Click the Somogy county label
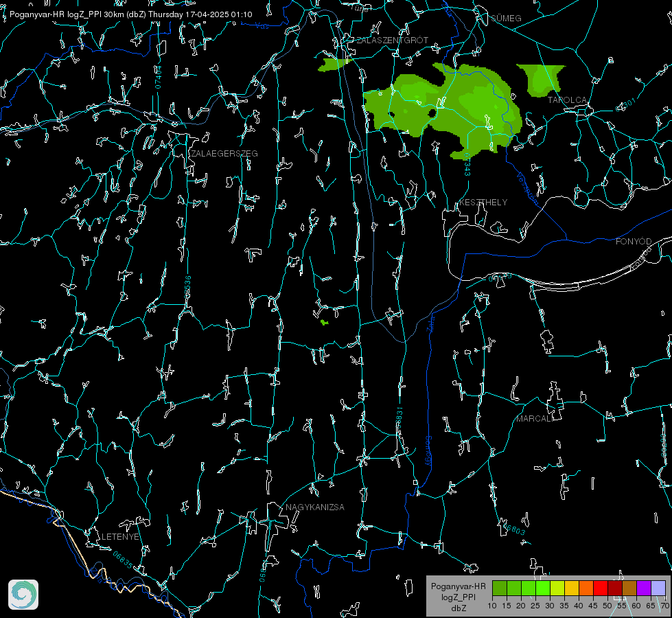 (428, 451)
